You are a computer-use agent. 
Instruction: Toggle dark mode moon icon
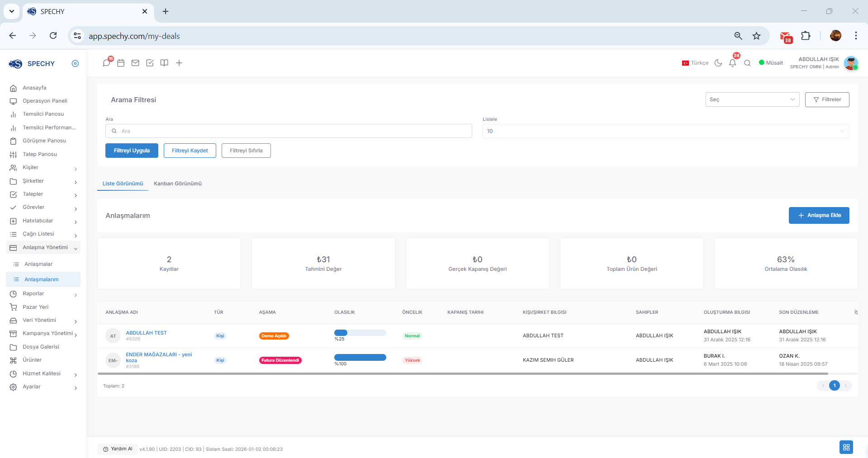[718, 63]
